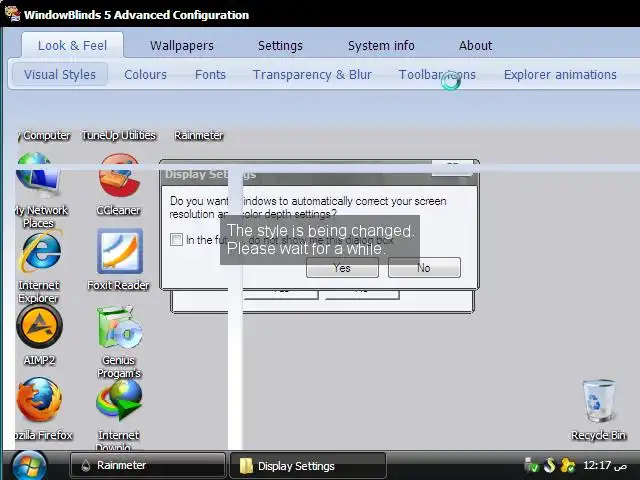Click the WindowBlinds title bar app icon
Screen dimensions: 640x480
[12, 14]
